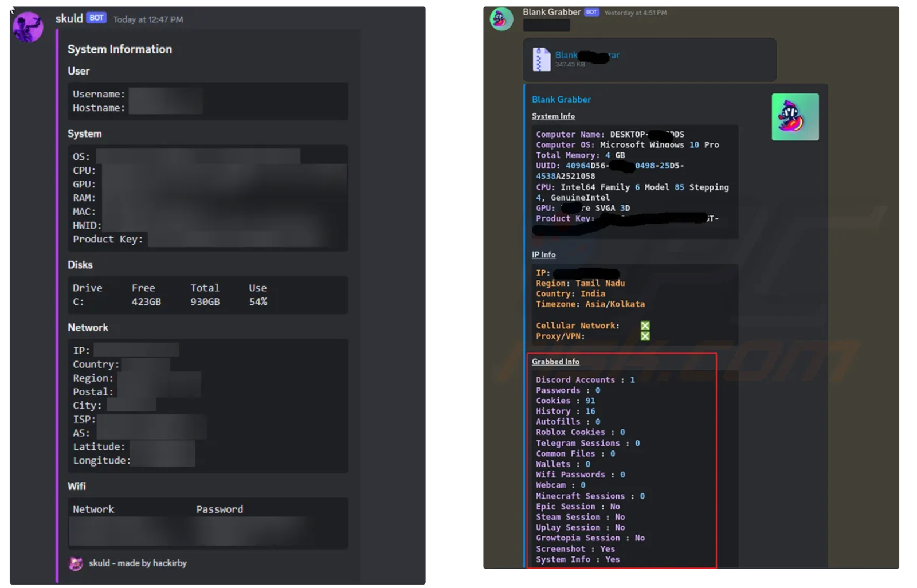Select the '930GB' total disk value
The height and width of the screenshot is (588, 917).
click(205, 301)
